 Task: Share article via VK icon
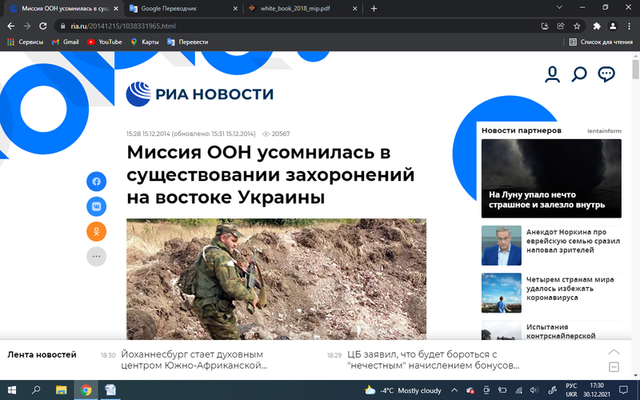point(97,206)
